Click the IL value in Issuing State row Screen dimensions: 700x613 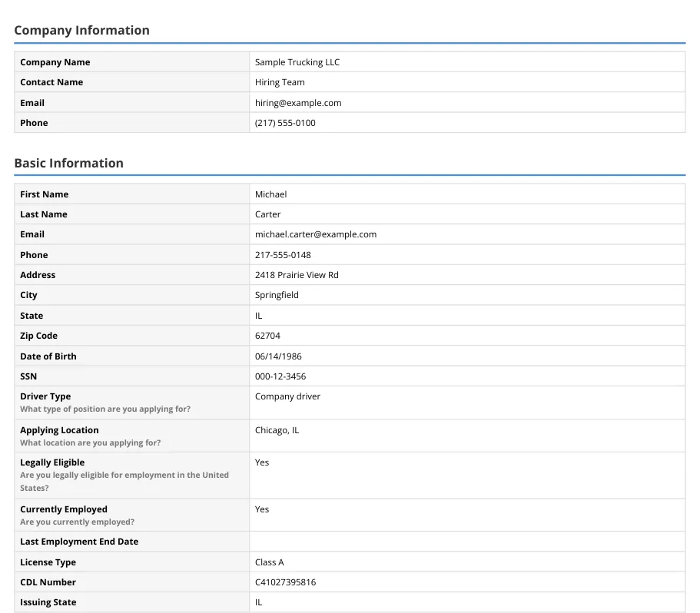(258, 602)
